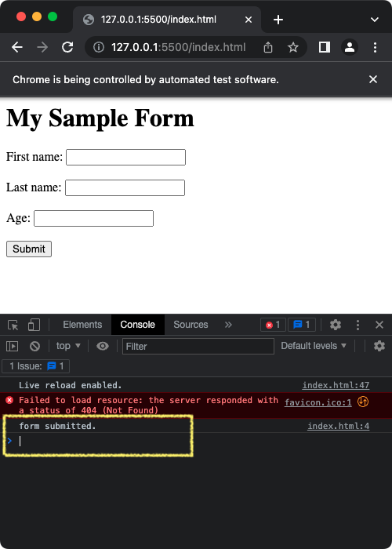Create a live expression with eye icon

(102, 347)
